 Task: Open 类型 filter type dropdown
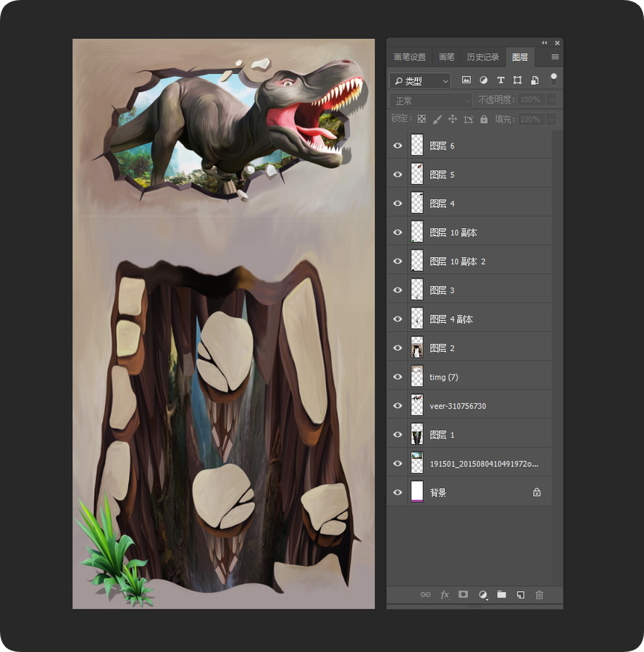[420, 80]
